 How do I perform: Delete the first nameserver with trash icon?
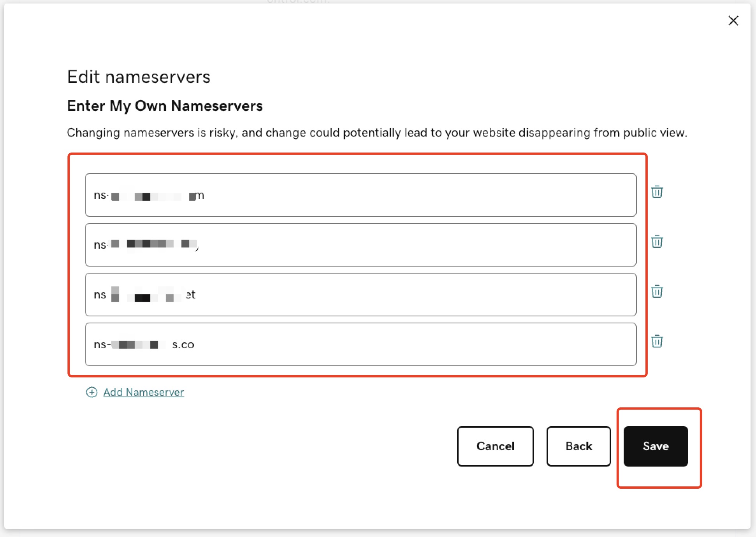(657, 192)
